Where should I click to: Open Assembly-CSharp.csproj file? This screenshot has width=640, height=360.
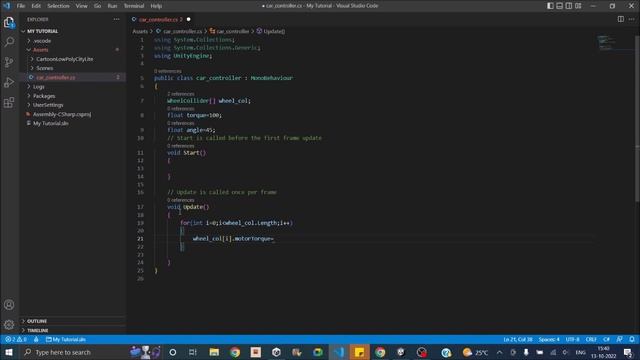point(62,114)
